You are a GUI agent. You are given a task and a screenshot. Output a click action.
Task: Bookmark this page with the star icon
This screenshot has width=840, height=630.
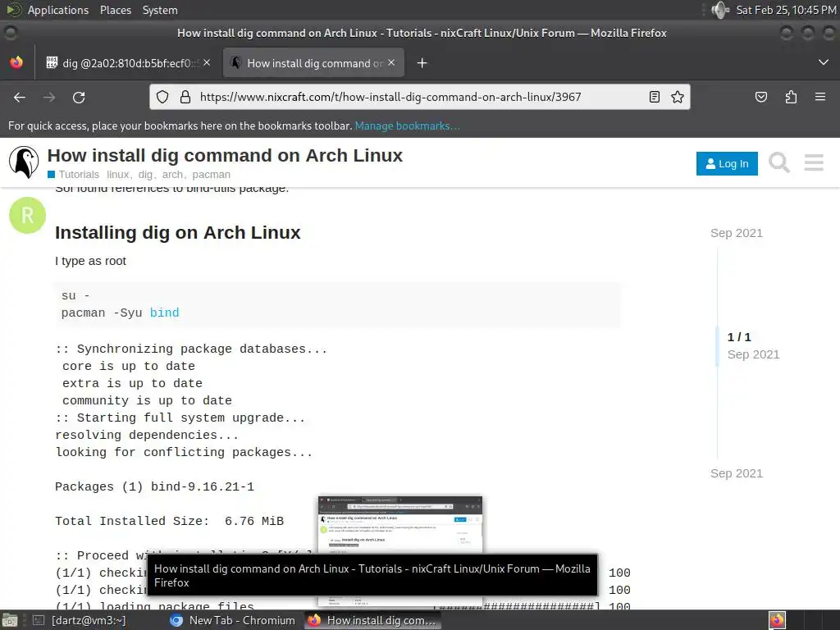pos(677,97)
